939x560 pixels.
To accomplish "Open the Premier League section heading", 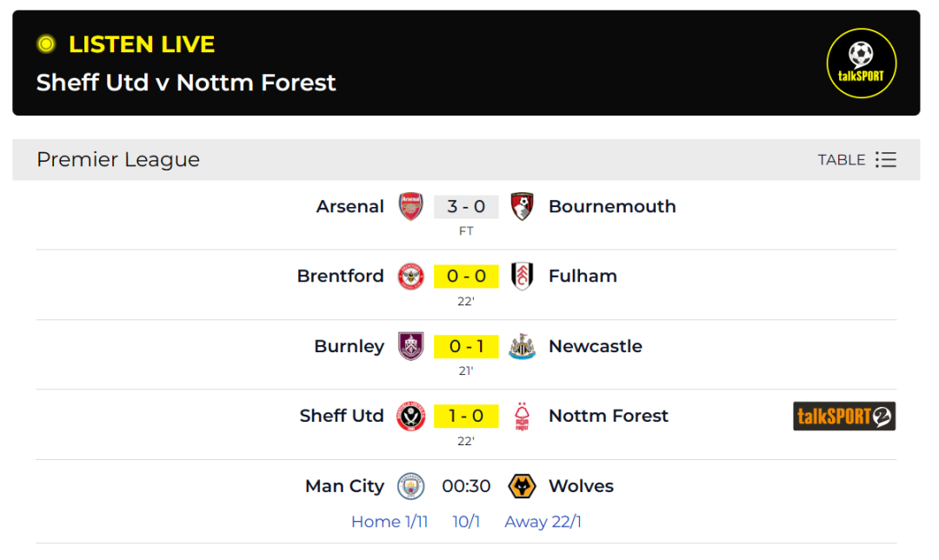I will coord(118,160).
